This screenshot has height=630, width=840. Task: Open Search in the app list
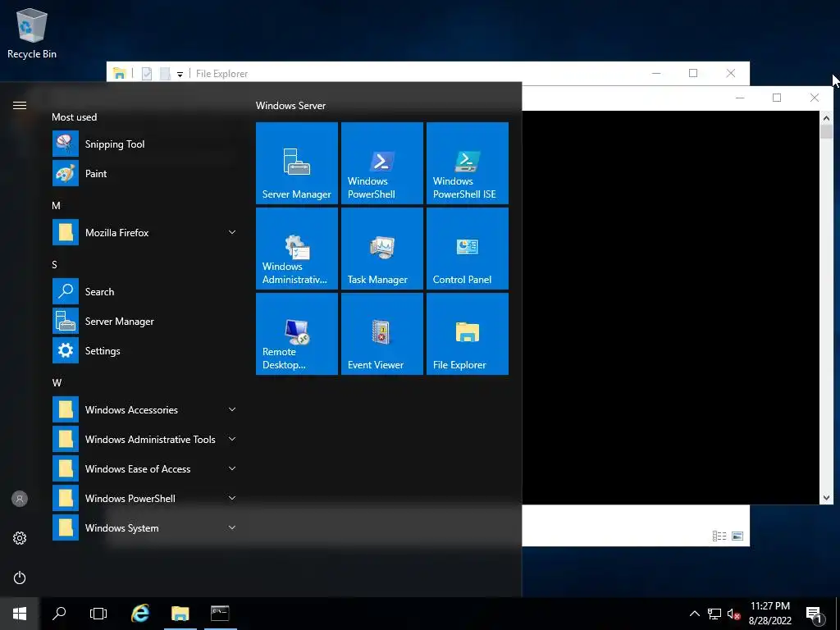(x=146, y=292)
